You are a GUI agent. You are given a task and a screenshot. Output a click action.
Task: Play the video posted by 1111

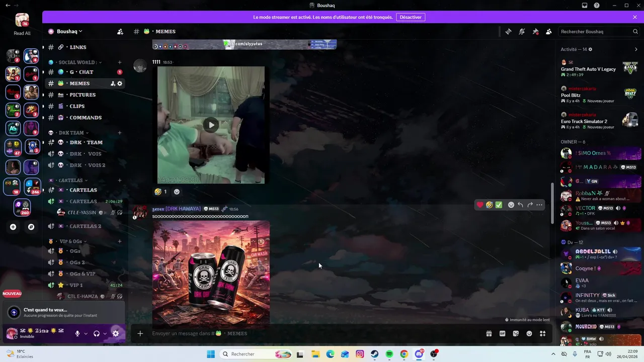pyautogui.click(x=211, y=125)
